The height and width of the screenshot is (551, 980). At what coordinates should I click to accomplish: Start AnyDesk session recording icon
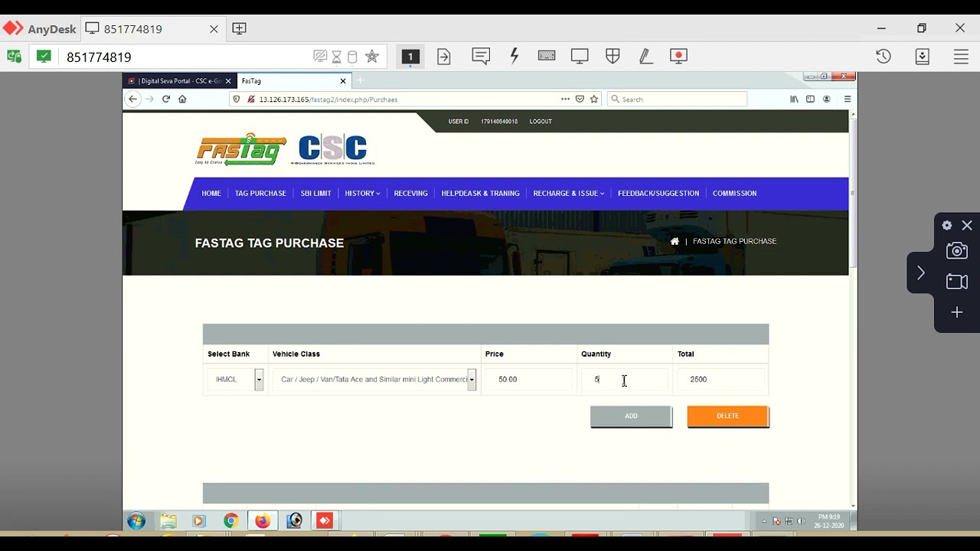[x=678, y=56]
